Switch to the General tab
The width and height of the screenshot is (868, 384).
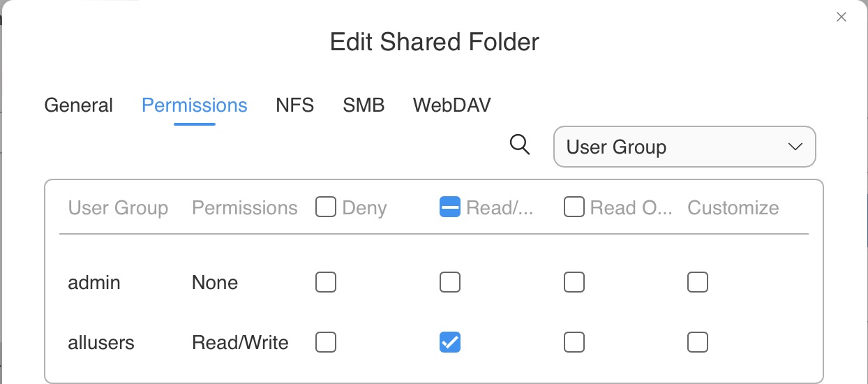pos(78,105)
